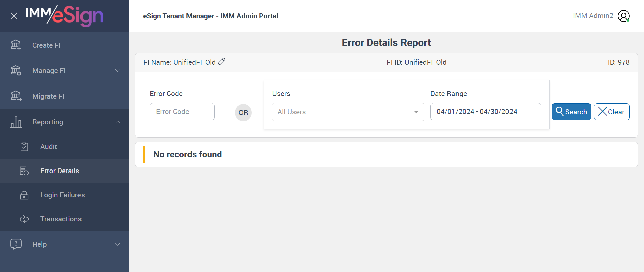The image size is (644, 272).
Task: Click the Login Failures lock icon
Action: tap(24, 195)
